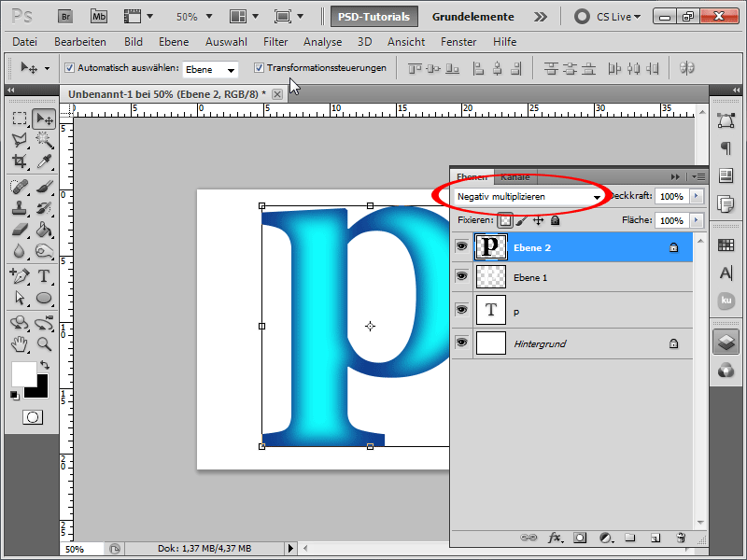Select the History Brush tool

(x=44, y=208)
